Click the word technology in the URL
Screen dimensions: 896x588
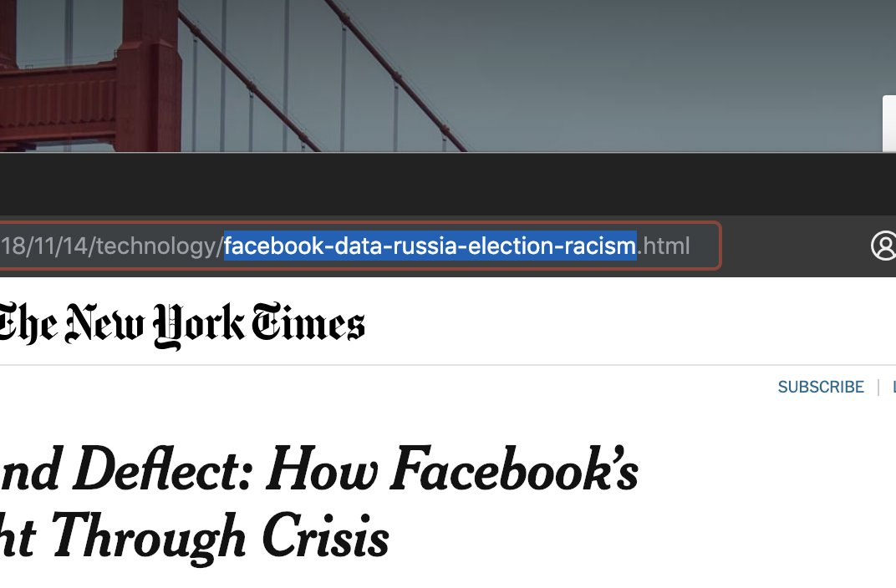[x=155, y=246]
